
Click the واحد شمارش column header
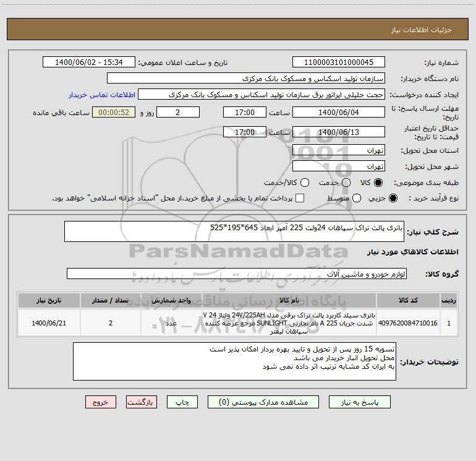pos(171,301)
